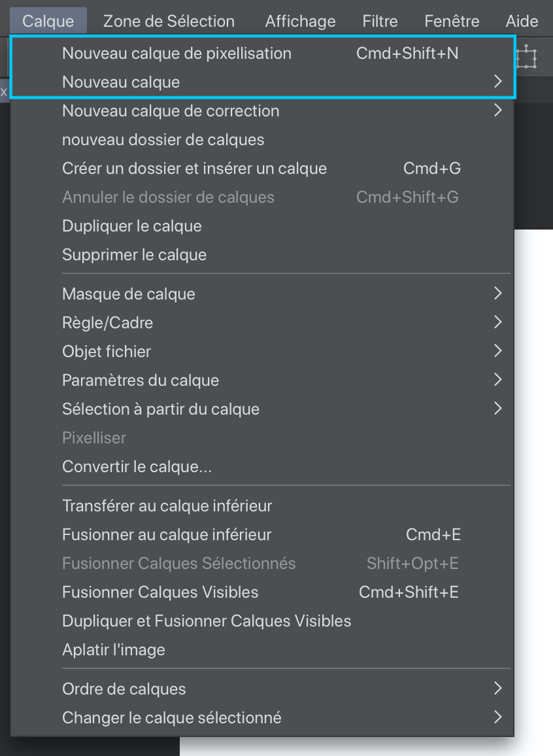The image size is (553, 756).
Task: Expand the Masque de calque submenu
Action: [129, 294]
